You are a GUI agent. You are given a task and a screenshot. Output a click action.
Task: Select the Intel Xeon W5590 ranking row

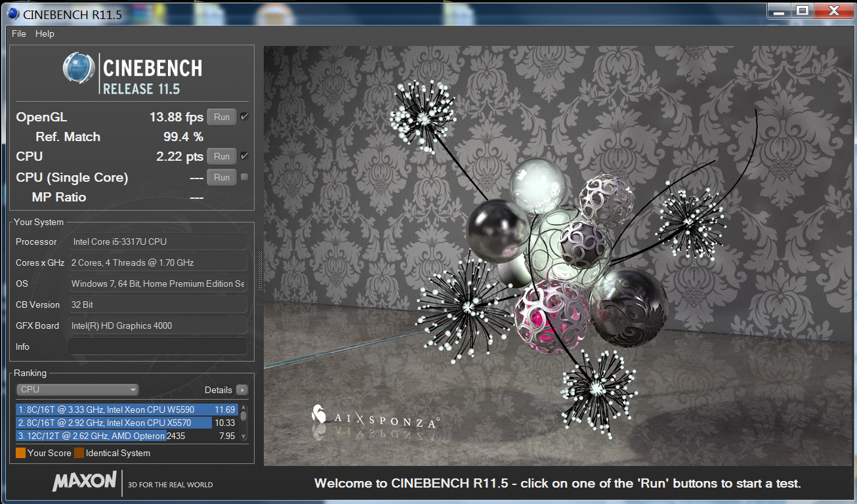(127, 409)
